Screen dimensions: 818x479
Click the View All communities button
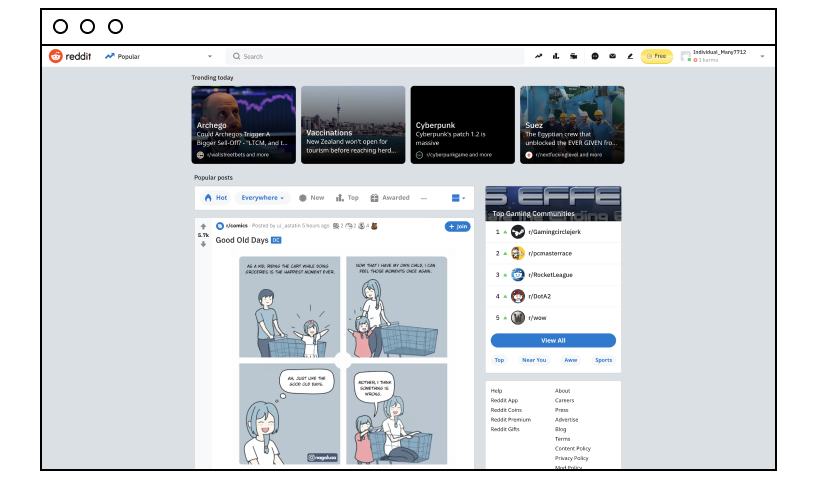pyautogui.click(x=554, y=340)
